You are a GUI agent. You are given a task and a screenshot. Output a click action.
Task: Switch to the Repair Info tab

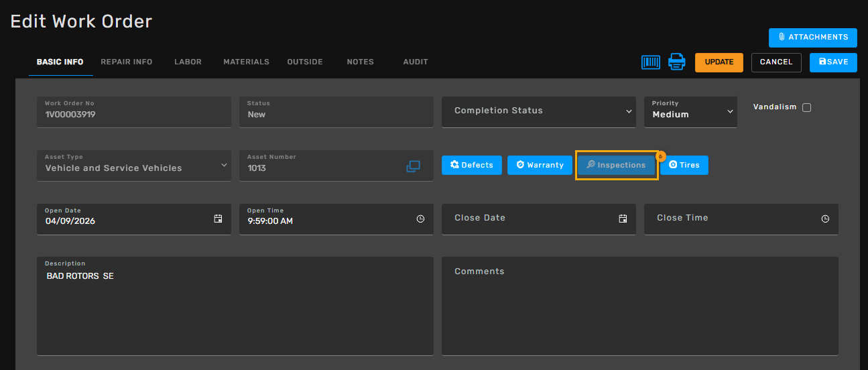[127, 62]
